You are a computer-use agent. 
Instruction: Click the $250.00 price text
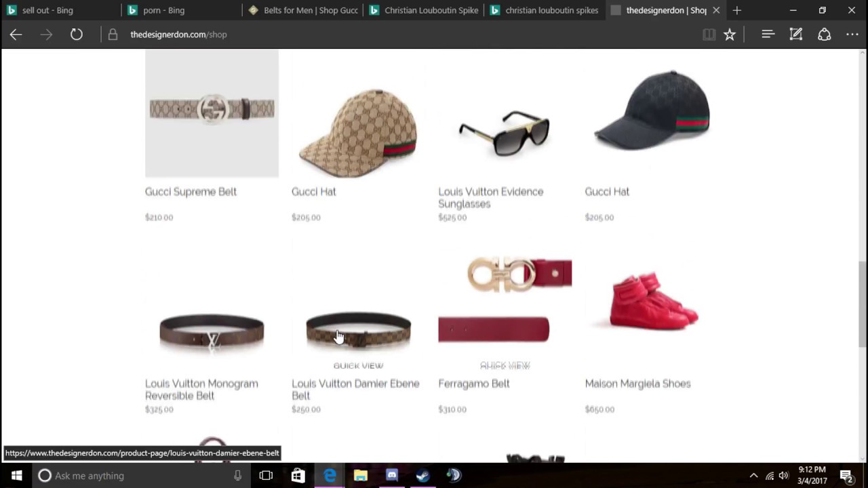(306, 409)
